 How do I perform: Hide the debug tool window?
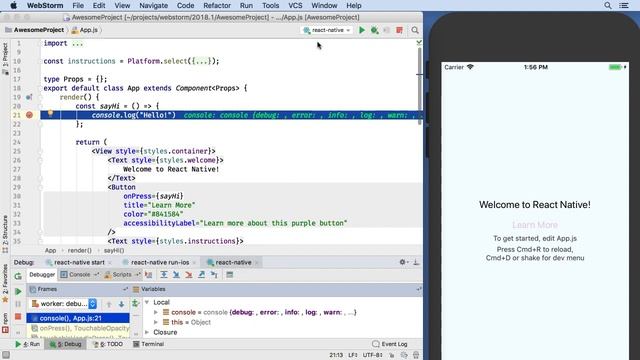[416, 262]
